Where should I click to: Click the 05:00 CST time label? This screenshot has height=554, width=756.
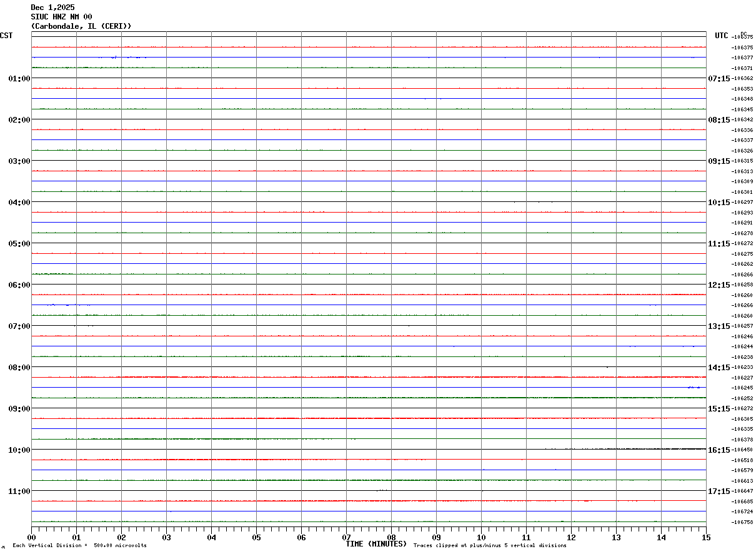pos(19,244)
